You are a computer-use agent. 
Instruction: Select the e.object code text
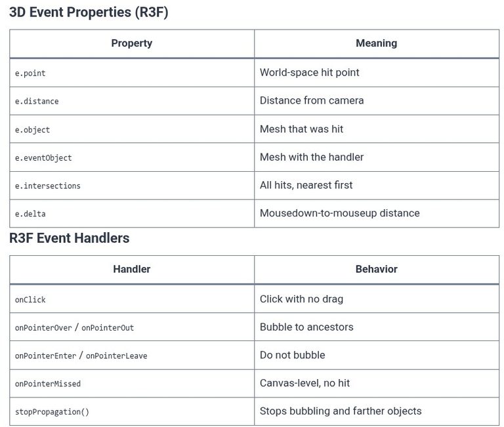point(32,130)
